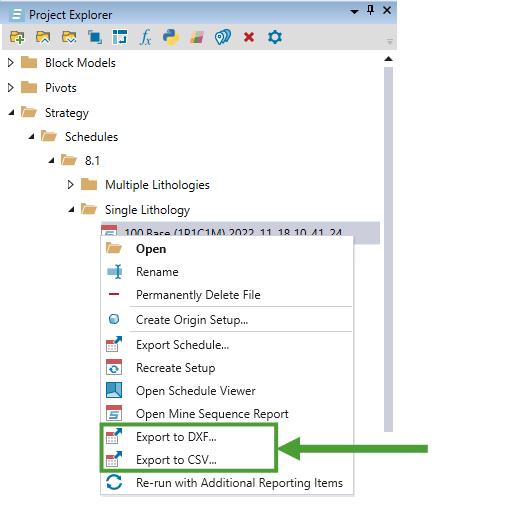
Task: Toggle the panel pin auto-hide icon
Action: click(x=370, y=10)
